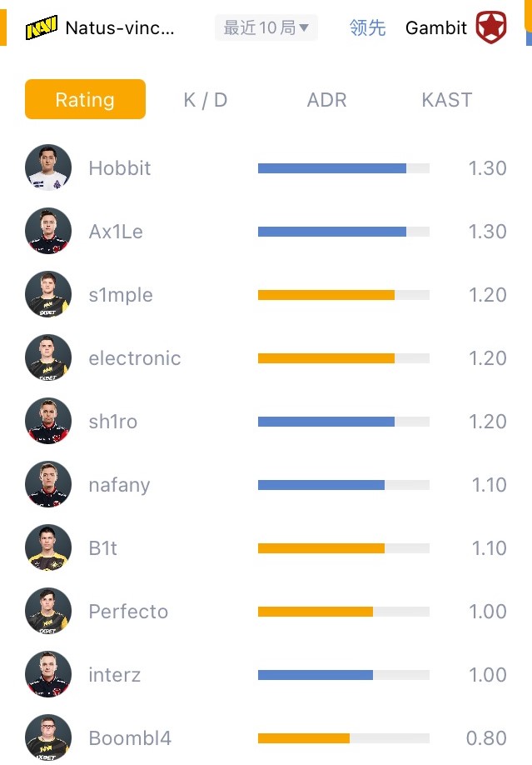The image size is (532, 765).
Task: Click the Natus-vinc... team name
Action: click(x=119, y=27)
